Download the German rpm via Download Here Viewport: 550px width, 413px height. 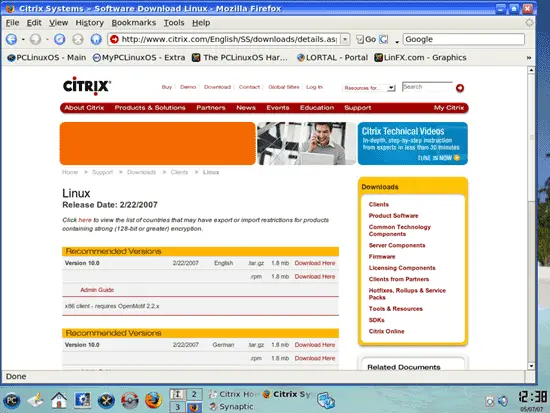pos(315,358)
